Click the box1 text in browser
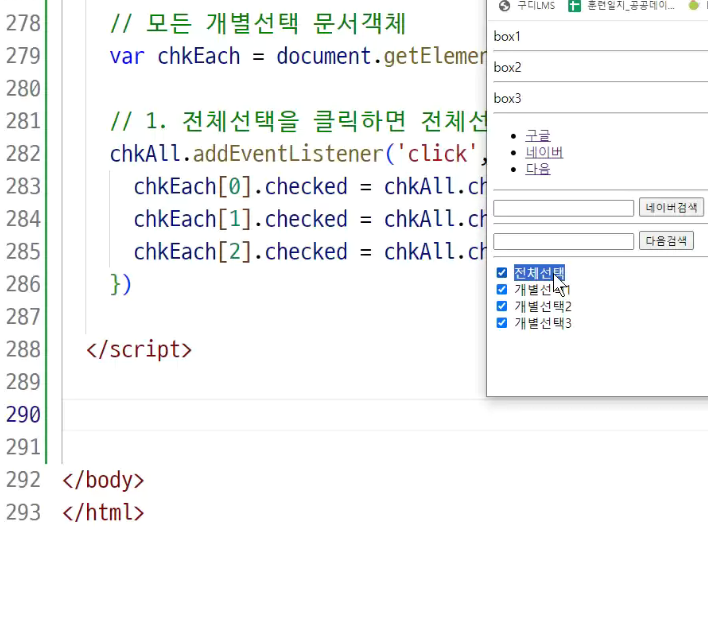Viewport: 708px width, 623px height. (507, 36)
